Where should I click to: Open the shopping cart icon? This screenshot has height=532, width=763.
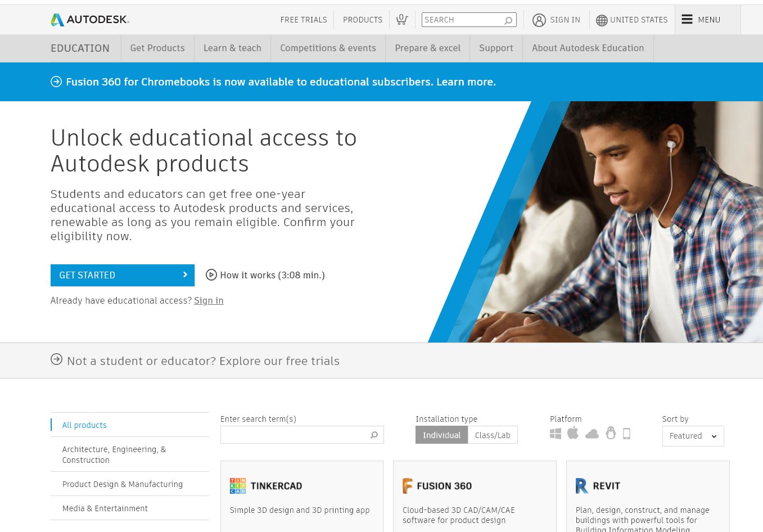pyautogui.click(x=401, y=20)
